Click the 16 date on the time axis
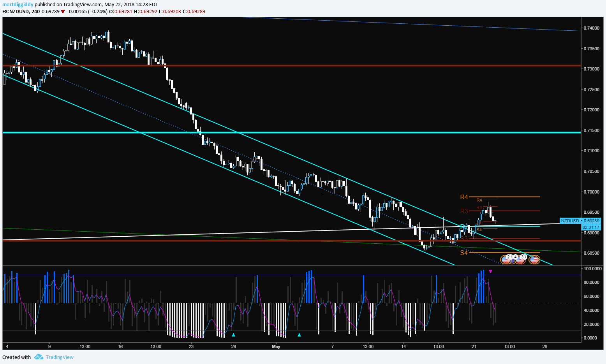 click(120, 346)
